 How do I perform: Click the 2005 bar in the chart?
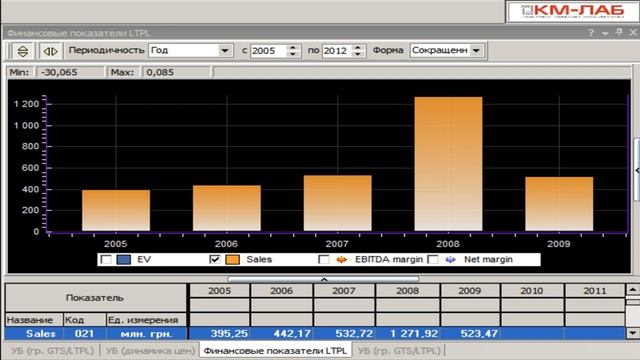click(116, 211)
